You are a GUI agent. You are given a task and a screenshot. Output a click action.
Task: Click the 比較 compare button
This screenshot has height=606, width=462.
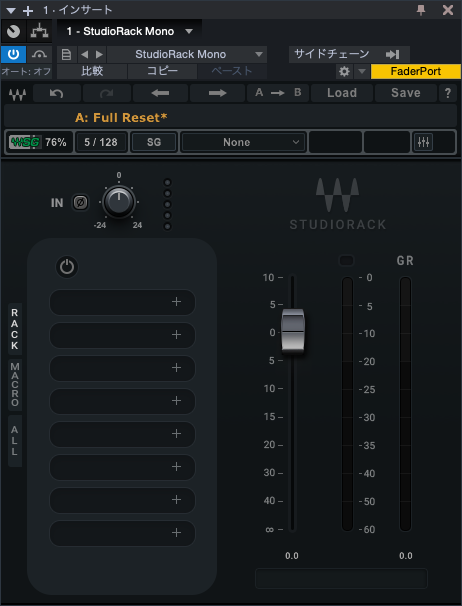92,71
